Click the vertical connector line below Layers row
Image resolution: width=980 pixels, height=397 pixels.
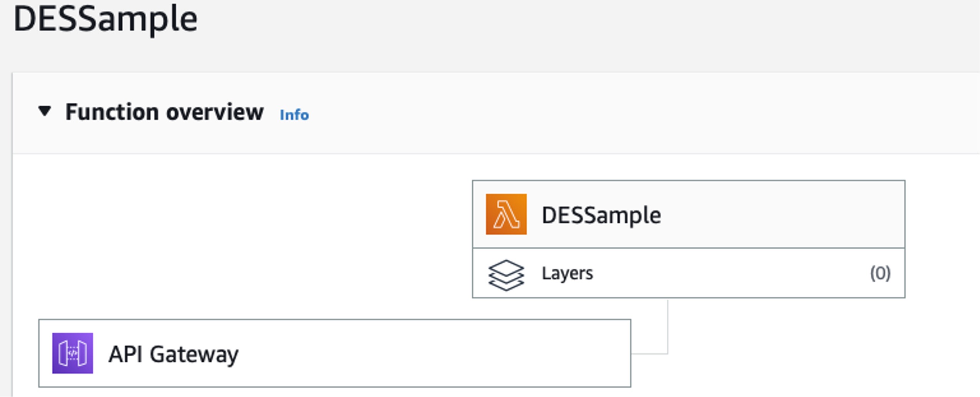coord(668,326)
